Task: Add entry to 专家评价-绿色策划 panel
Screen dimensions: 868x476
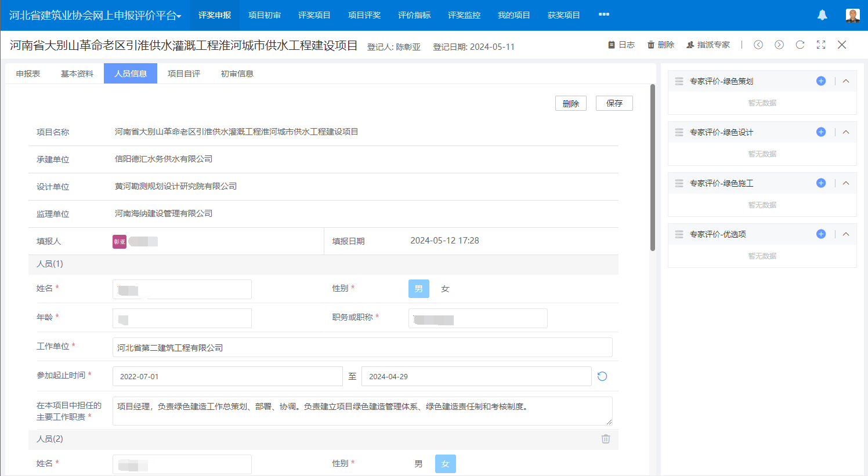Action: tap(821, 81)
